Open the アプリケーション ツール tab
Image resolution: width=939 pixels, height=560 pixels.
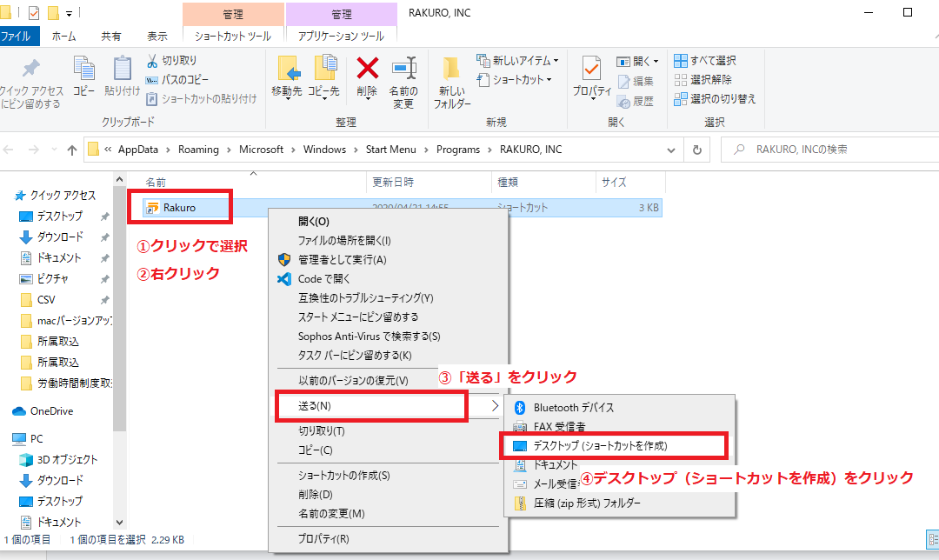(342, 37)
